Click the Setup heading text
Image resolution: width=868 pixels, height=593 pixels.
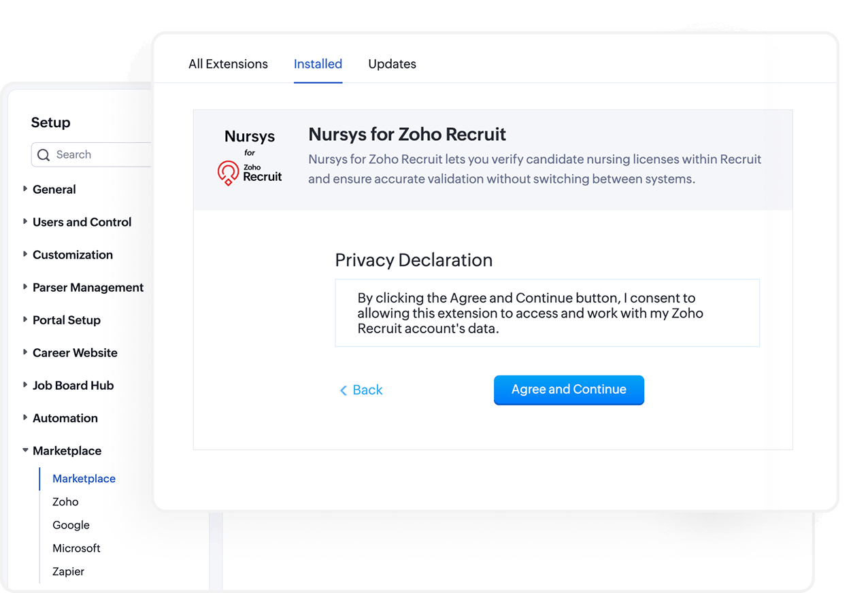50,122
